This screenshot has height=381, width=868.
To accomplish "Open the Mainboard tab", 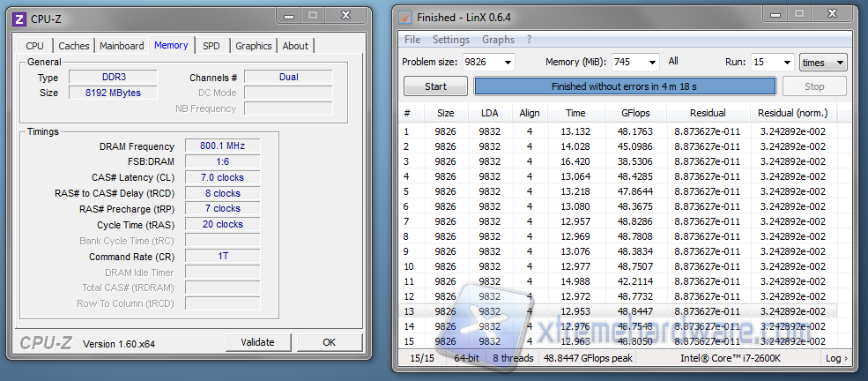I will pyautogui.click(x=122, y=46).
